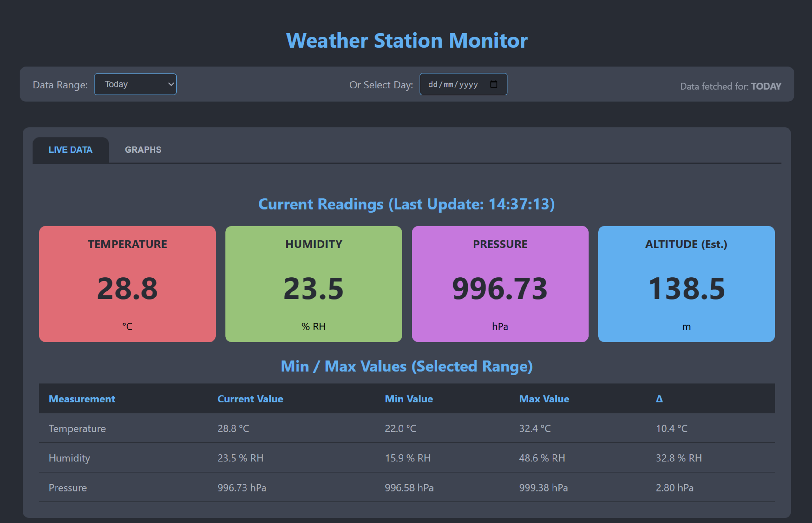The height and width of the screenshot is (523, 812).
Task: Select the LIVE DATA tab
Action: click(x=71, y=150)
